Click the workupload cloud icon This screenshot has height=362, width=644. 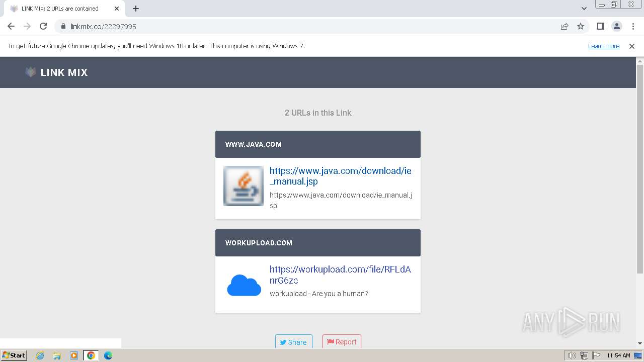(x=244, y=285)
